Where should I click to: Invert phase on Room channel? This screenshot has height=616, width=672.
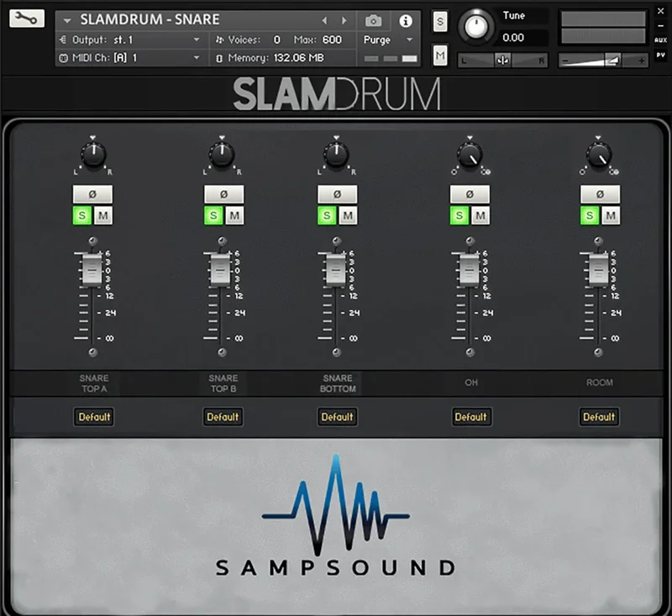pos(600,194)
